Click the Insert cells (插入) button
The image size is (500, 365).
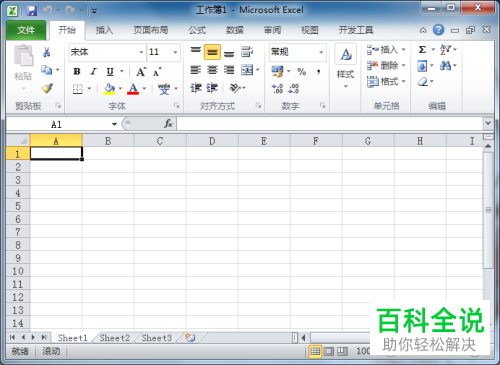pos(386,50)
